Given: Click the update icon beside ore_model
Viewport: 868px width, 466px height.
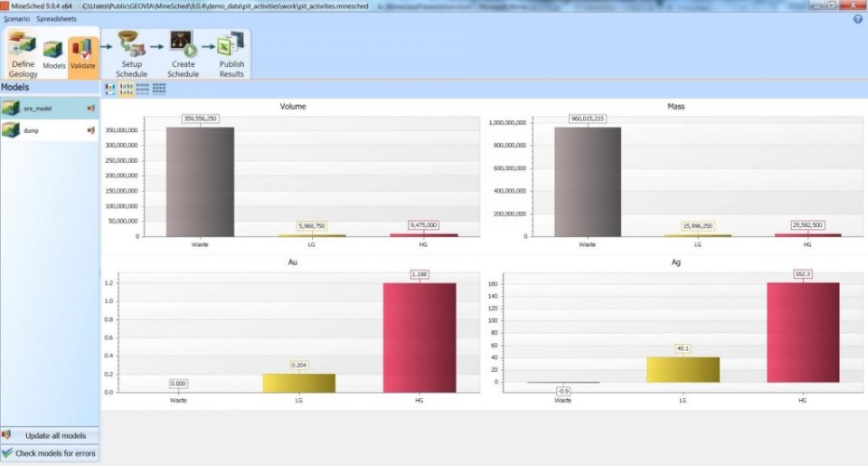Looking at the screenshot, I should point(91,109).
